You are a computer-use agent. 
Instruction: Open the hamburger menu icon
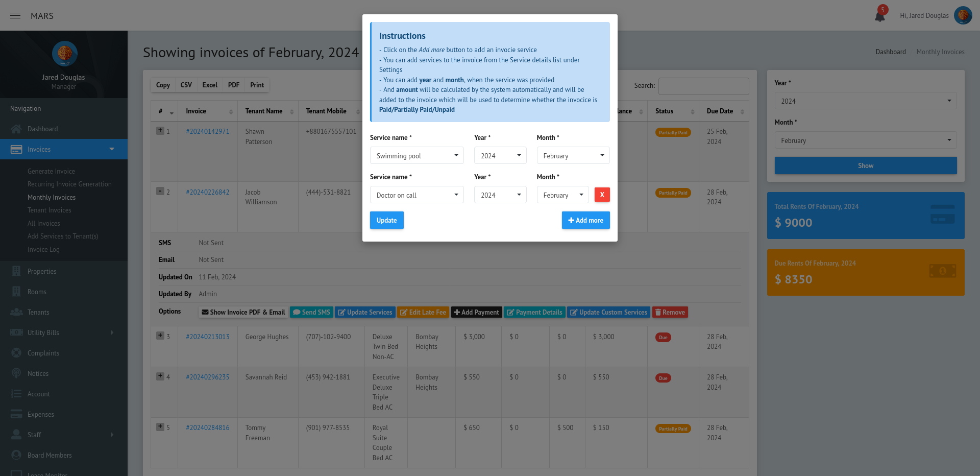[x=15, y=16]
